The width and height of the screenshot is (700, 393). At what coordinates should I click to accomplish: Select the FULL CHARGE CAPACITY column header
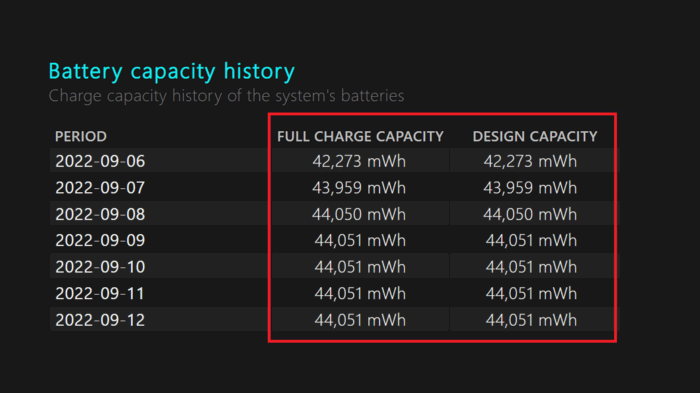(x=360, y=136)
